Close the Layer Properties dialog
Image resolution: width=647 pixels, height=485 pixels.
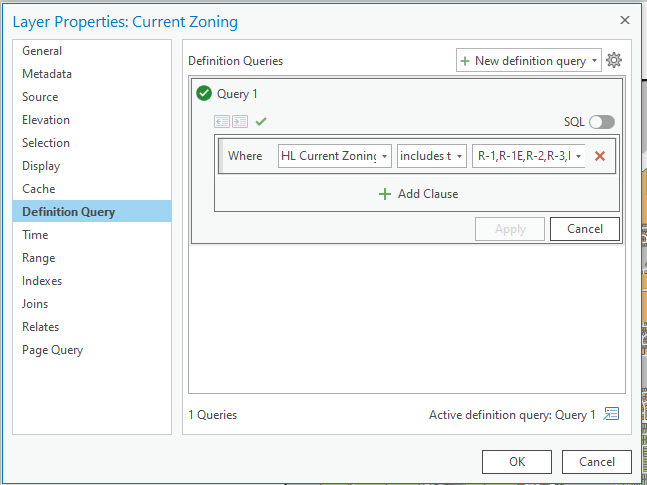[625, 20]
